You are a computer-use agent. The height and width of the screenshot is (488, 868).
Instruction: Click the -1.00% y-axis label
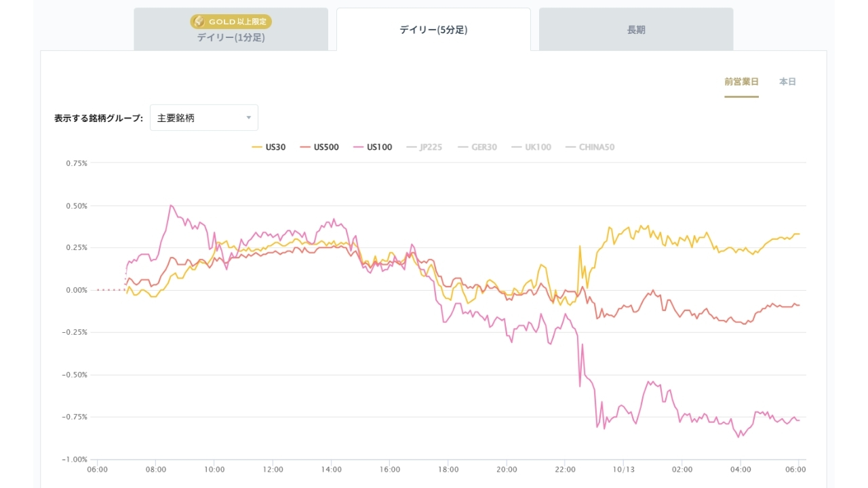point(75,459)
